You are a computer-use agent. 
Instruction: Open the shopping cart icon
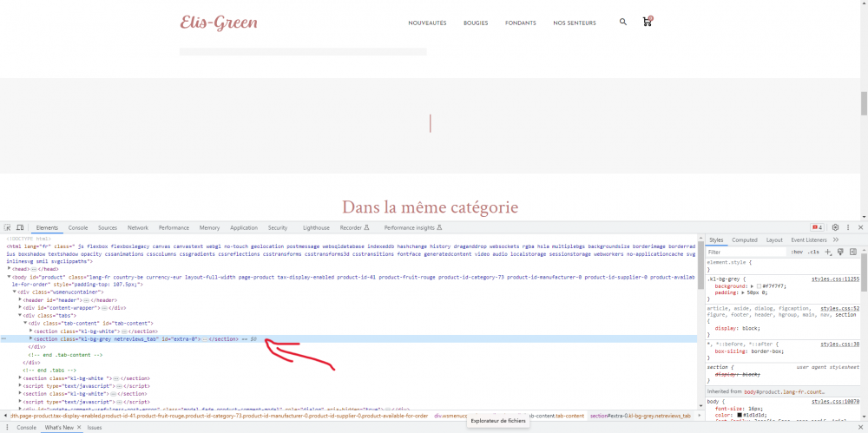click(648, 22)
